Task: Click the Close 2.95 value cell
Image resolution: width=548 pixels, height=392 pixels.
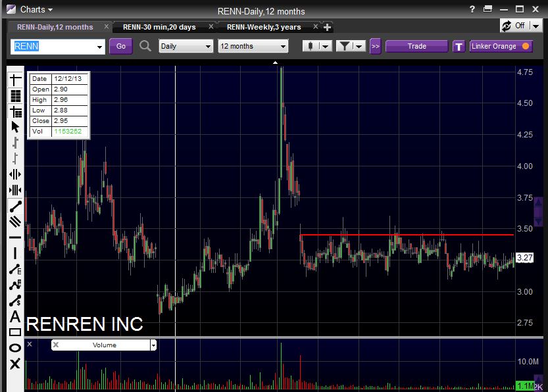Action: coord(70,121)
